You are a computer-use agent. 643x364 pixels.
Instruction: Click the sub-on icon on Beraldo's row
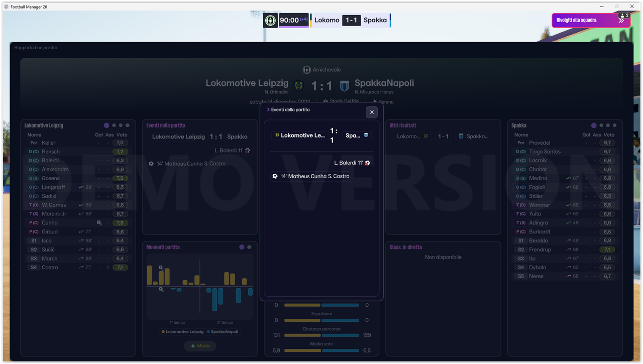[569, 240]
